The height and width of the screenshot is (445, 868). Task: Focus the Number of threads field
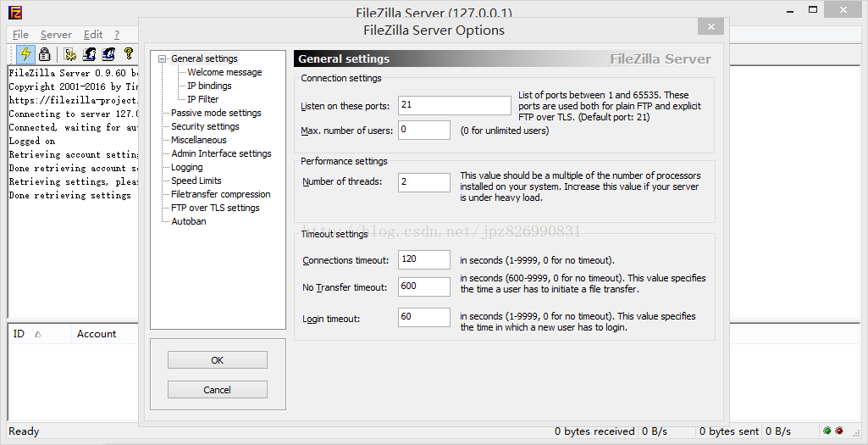tap(424, 182)
